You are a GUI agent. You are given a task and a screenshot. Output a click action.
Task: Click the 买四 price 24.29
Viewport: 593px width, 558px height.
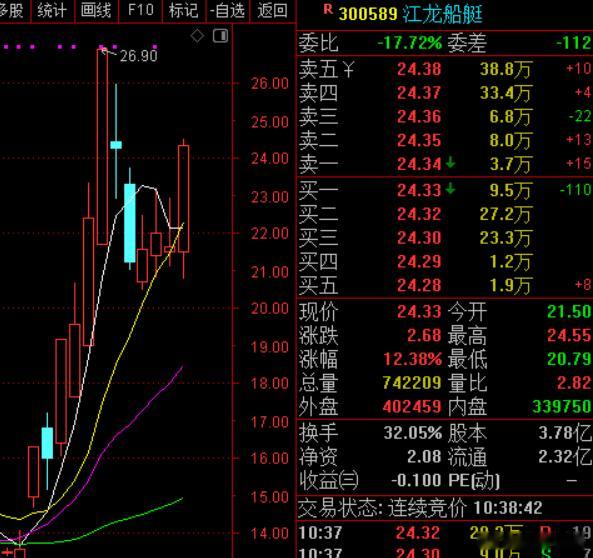pyautogui.click(x=419, y=262)
